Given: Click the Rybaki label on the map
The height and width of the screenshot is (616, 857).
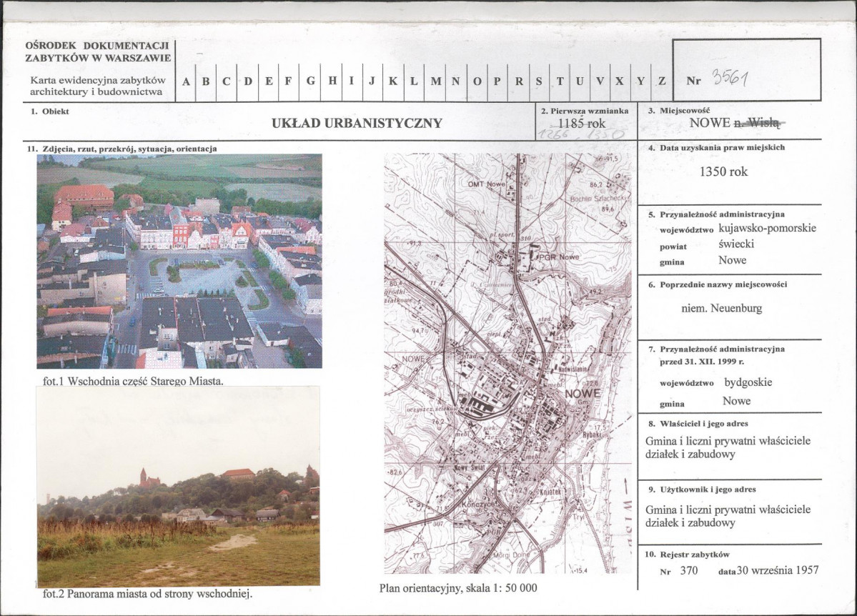Looking at the screenshot, I should point(593,434).
